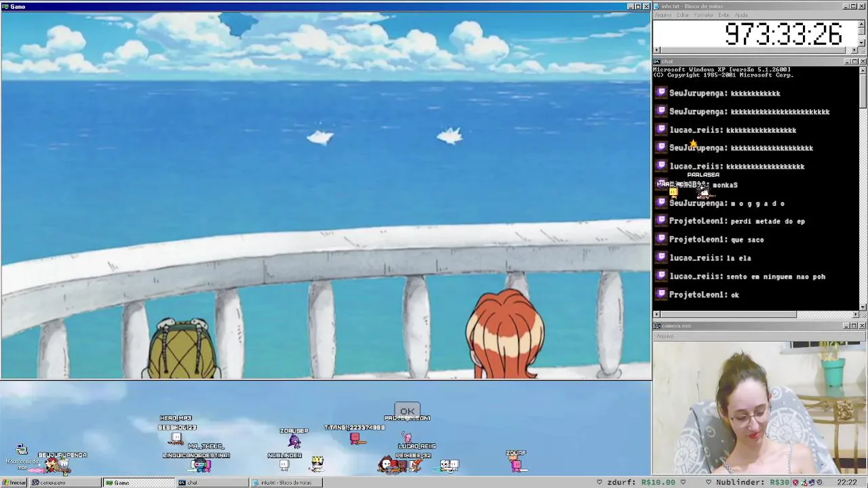Click the heart before zdurf donation

(599, 482)
